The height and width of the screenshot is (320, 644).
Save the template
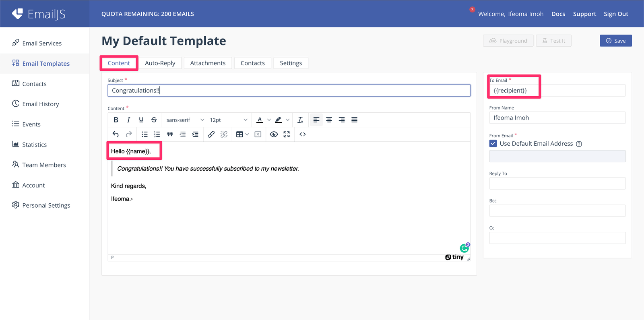click(x=616, y=41)
